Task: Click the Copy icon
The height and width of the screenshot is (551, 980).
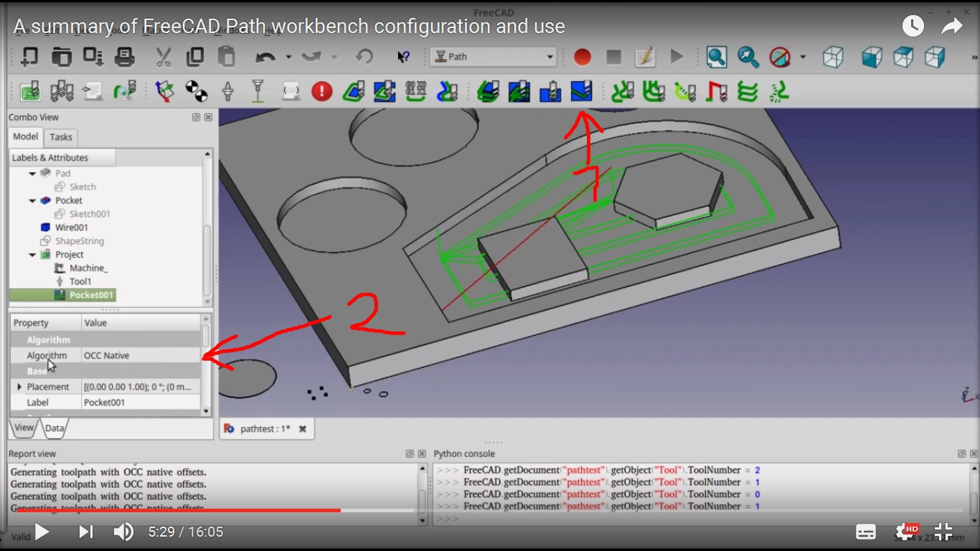Action: tap(195, 57)
